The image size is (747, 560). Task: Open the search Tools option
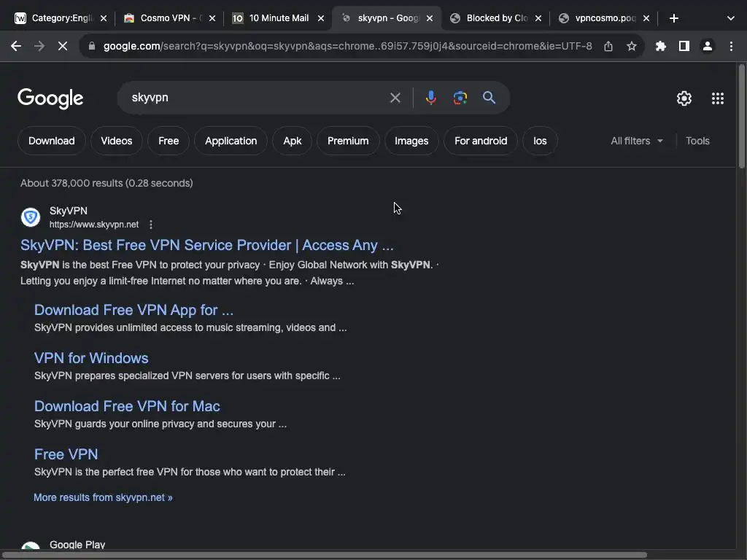(x=697, y=141)
